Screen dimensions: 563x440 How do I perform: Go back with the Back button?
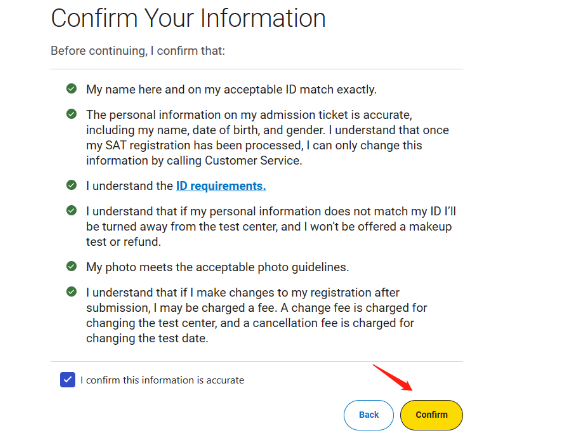click(369, 415)
